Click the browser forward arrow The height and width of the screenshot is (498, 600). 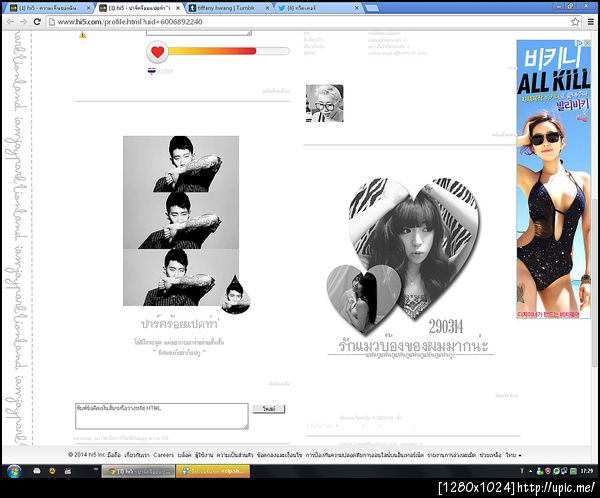click(23, 22)
